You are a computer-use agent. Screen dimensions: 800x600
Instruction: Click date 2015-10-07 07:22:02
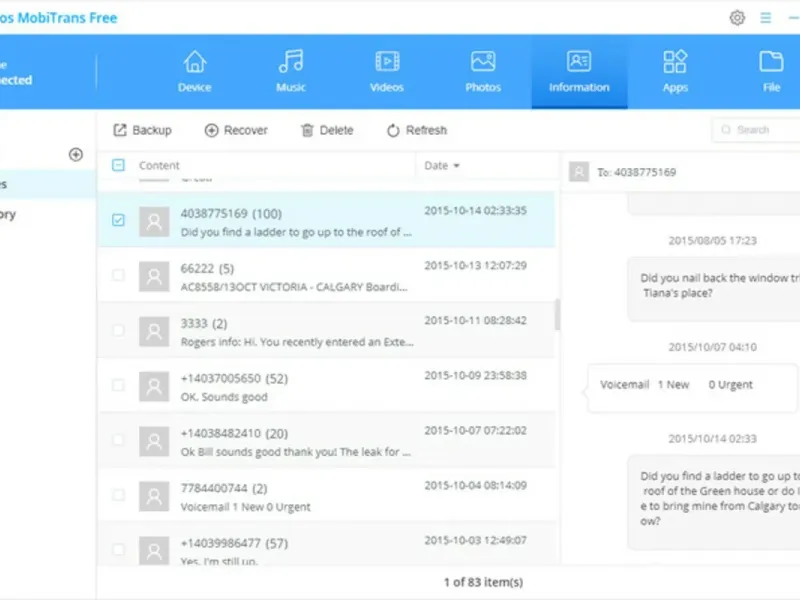476,431
